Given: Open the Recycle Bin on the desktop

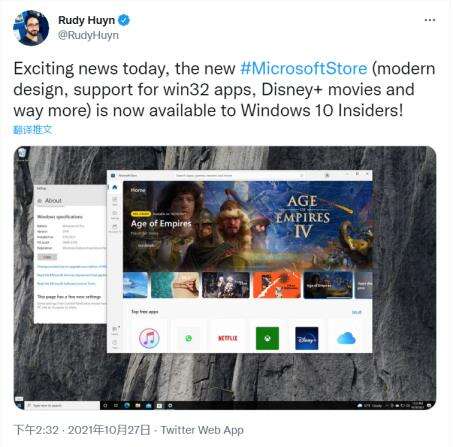Looking at the screenshot, I should click(22, 154).
